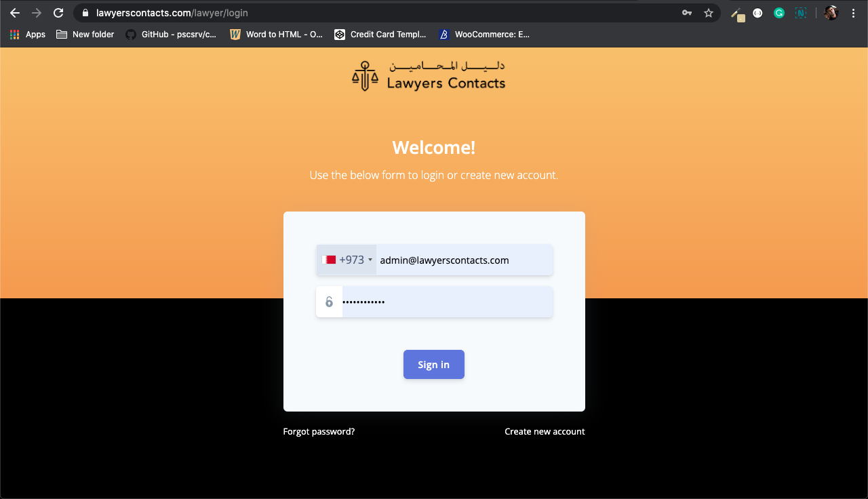This screenshot has width=868, height=499.
Task: Click the browser back arrow
Action: [15, 13]
